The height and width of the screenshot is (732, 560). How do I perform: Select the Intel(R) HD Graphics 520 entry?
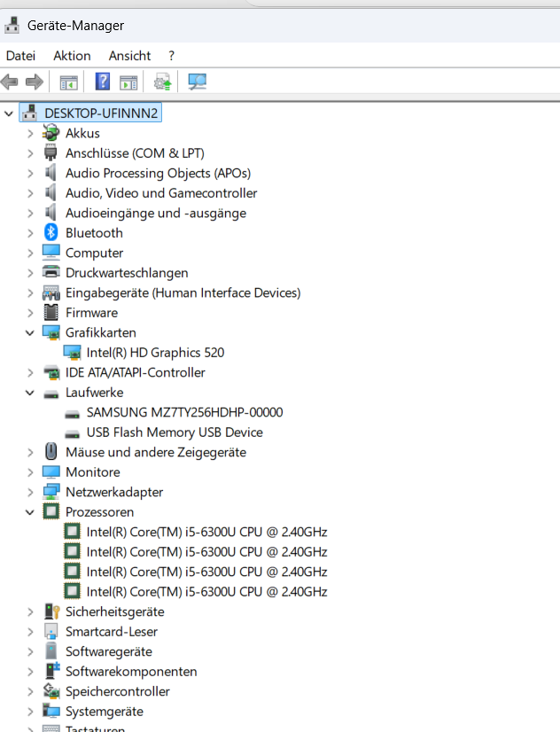click(x=155, y=353)
